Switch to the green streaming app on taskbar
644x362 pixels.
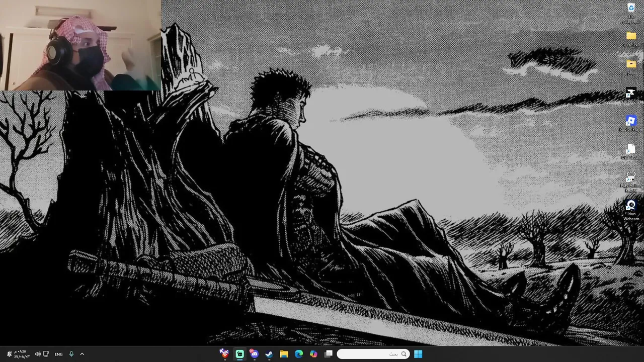(239, 354)
